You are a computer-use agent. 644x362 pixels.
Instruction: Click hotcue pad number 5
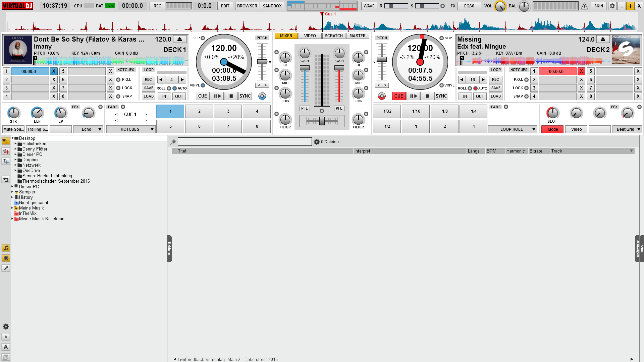point(170,126)
